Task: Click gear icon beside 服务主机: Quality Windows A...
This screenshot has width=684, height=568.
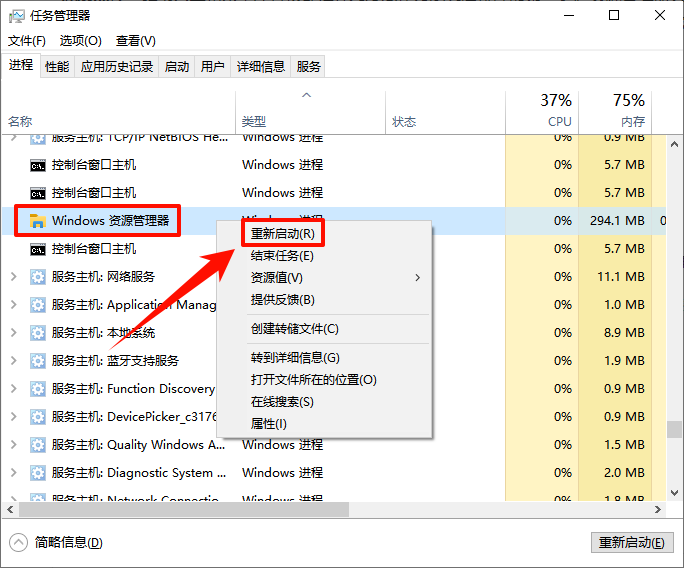Action: pos(38,445)
